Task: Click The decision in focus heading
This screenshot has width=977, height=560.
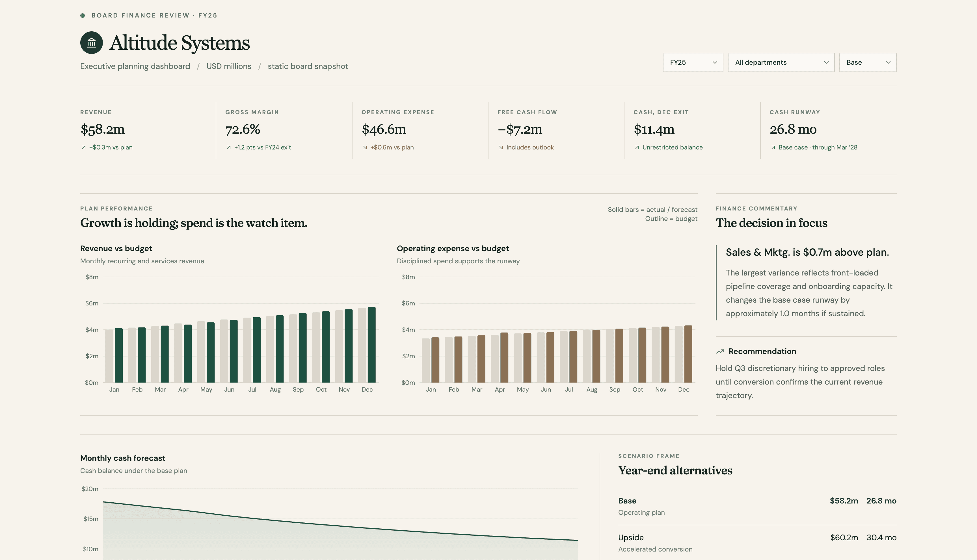Action: tap(771, 223)
